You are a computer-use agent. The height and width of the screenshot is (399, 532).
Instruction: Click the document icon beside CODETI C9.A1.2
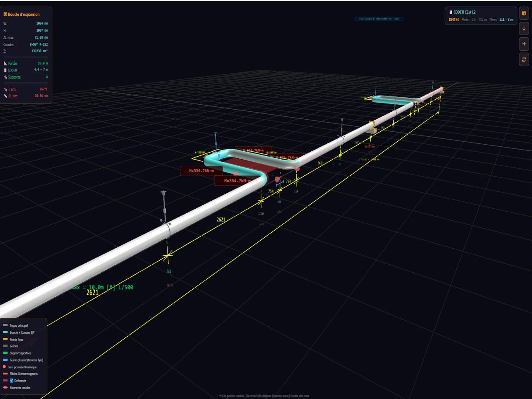point(451,12)
